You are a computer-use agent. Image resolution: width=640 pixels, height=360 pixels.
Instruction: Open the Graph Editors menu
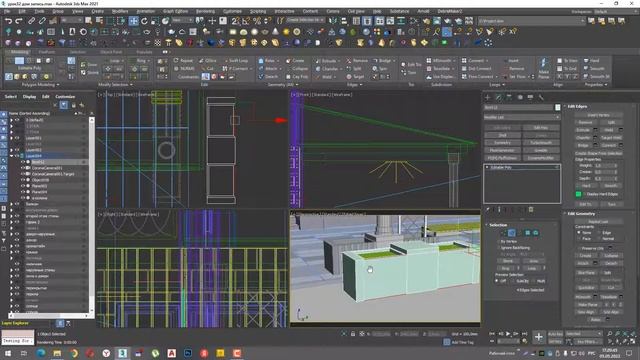[175, 11]
